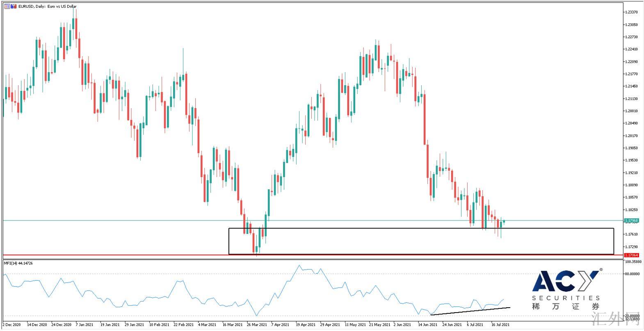Click the 16 Jul 2021 date label
This screenshot has height=331, width=644.
tap(500, 325)
